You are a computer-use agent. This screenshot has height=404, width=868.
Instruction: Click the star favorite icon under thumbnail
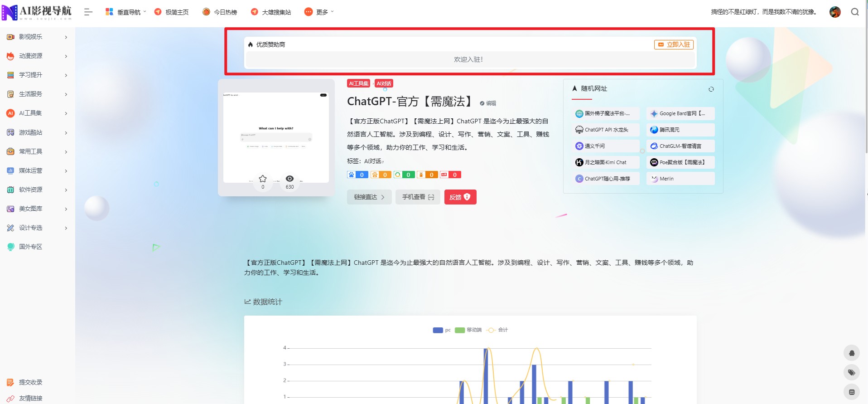click(x=263, y=179)
